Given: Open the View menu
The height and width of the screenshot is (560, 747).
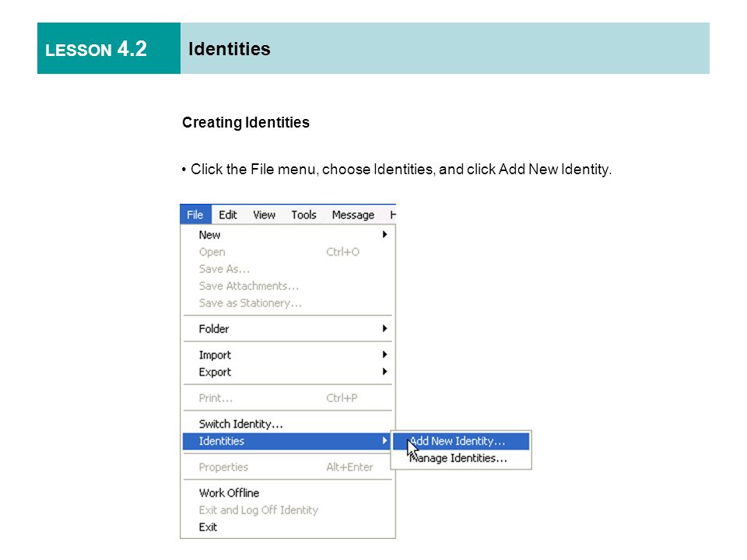Looking at the screenshot, I should click(x=264, y=215).
